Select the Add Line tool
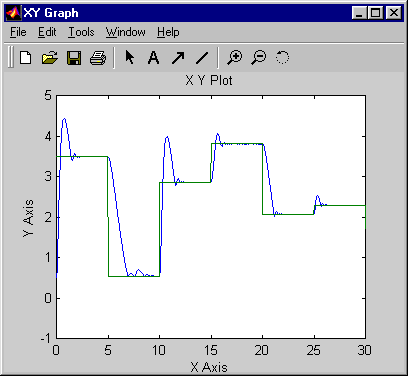 pos(202,58)
